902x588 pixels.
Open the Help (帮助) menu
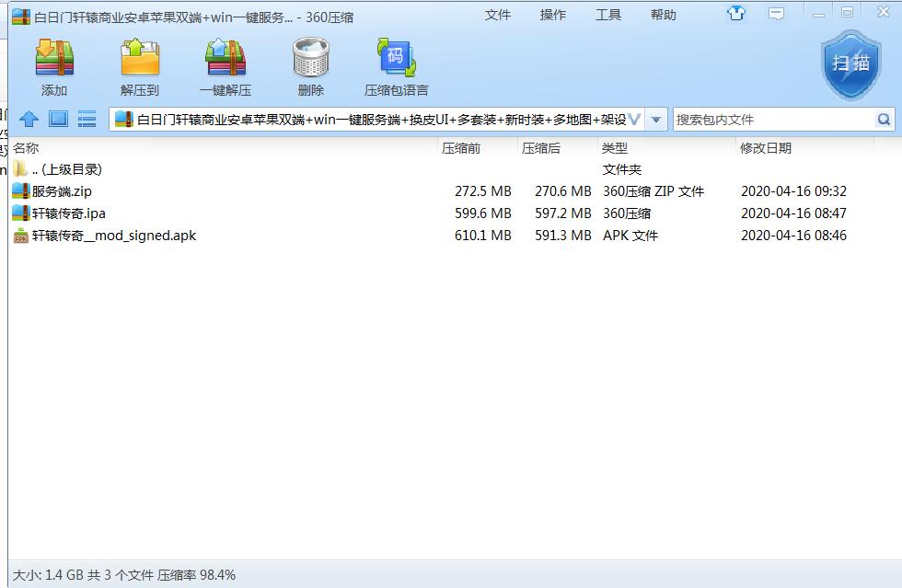click(664, 15)
